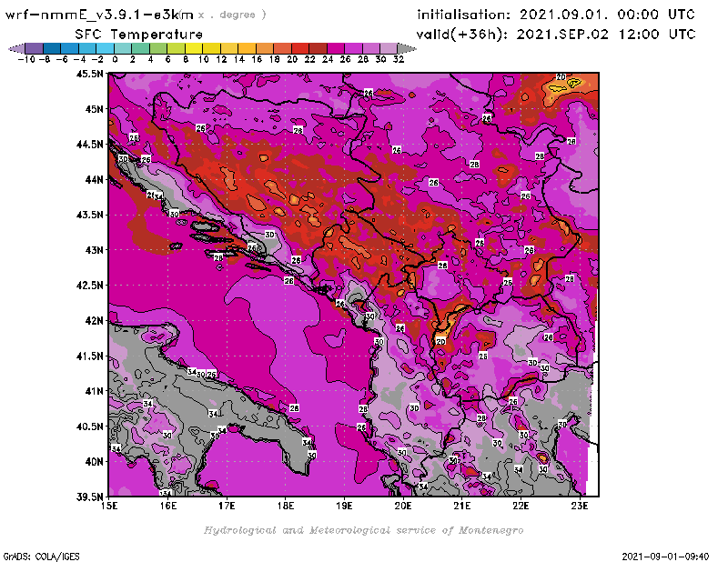Pick the yellow swatch between 8 and 10
The image size is (728, 562).
click(194, 48)
